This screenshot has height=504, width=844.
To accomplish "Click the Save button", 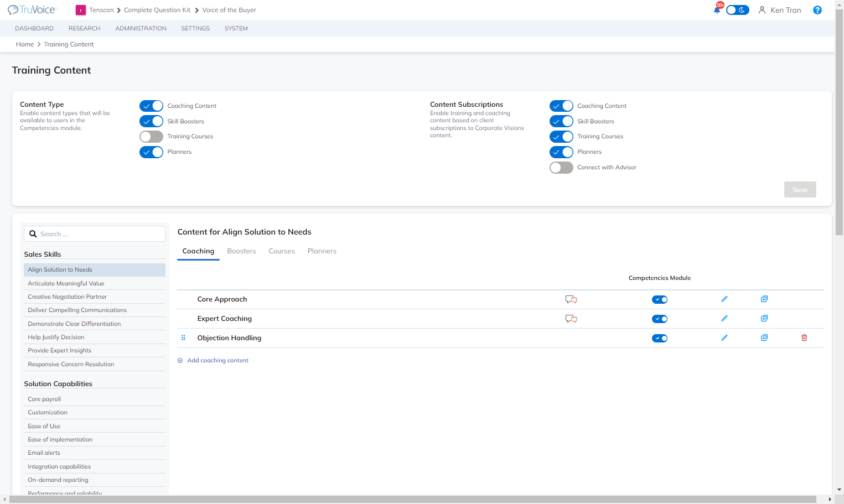I will click(800, 190).
